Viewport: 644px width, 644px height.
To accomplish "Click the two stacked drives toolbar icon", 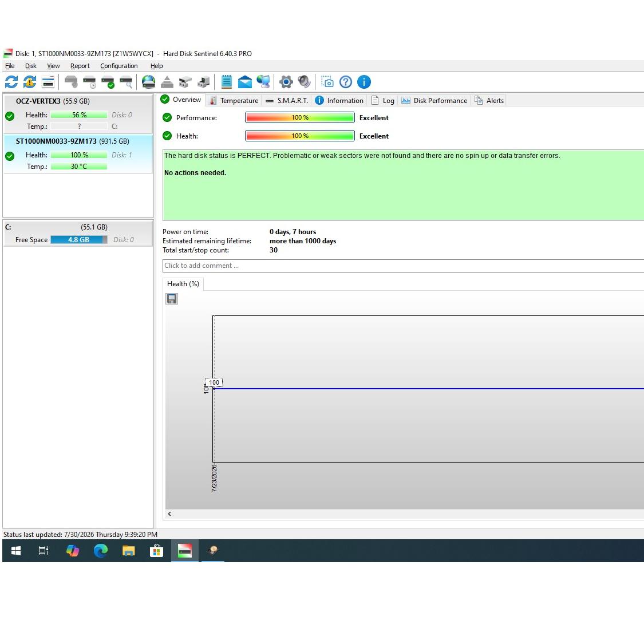I will pyautogui.click(x=185, y=82).
